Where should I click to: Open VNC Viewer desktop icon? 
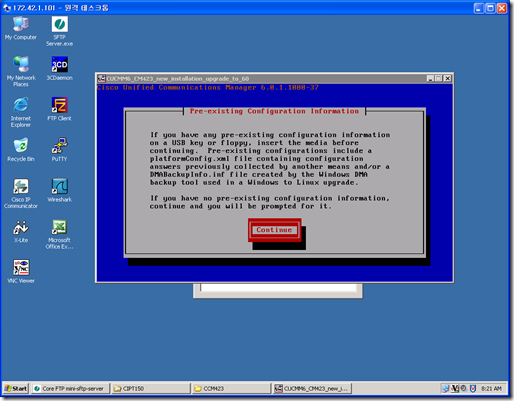pos(21,271)
